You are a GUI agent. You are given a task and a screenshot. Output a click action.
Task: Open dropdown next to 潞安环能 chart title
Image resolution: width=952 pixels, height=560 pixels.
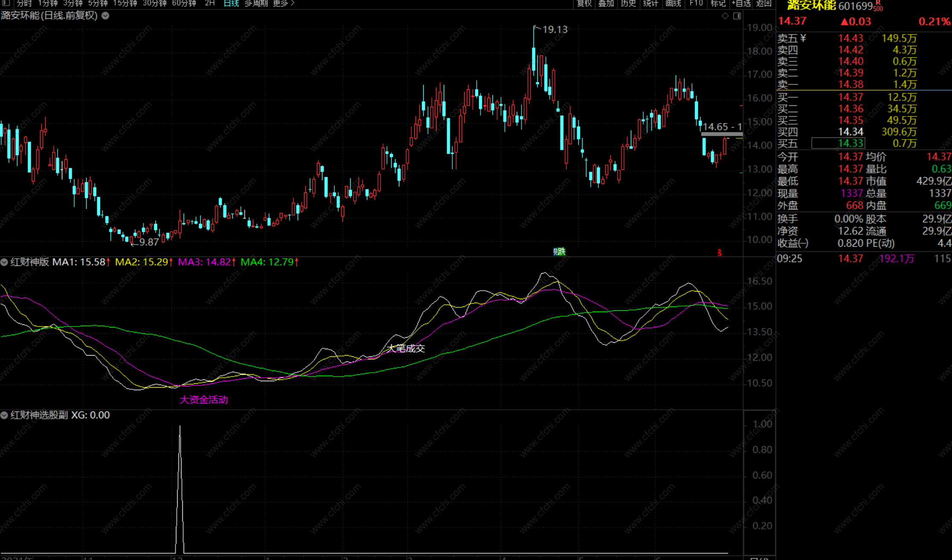(x=105, y=16)
